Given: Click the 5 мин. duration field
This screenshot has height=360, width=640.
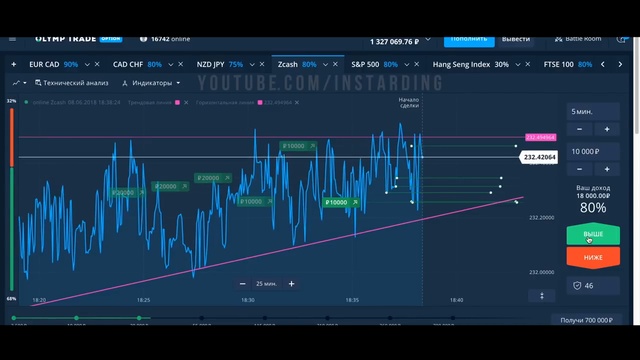Looking at the screenshot, I should tap(593, 111).
